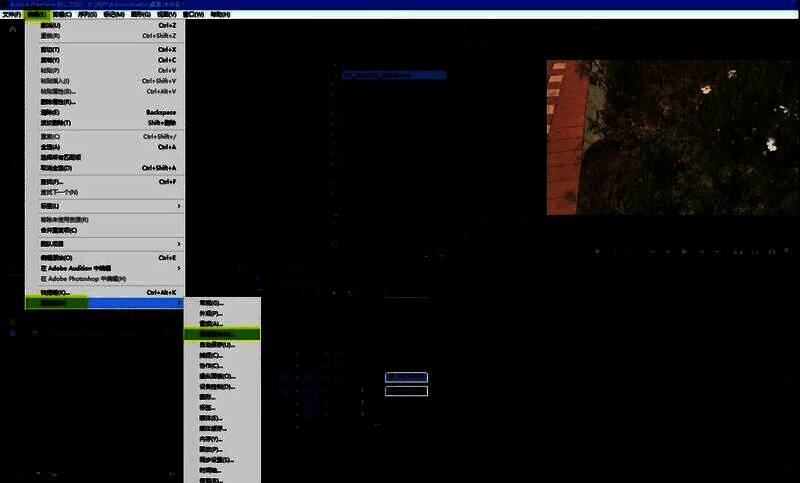The width and height of the screenshot is (800, 483).
Task: Open the Button Editor plus icon
Action: click(787, 252)
